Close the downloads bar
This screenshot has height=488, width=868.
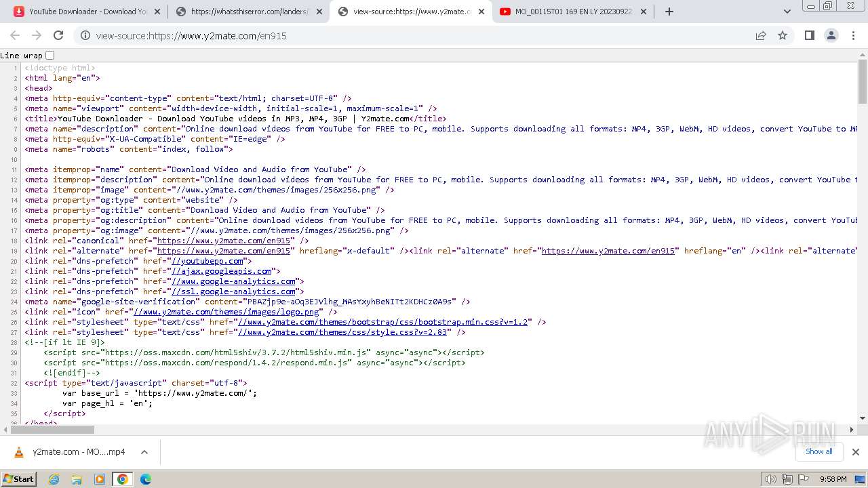coord(855,452)
